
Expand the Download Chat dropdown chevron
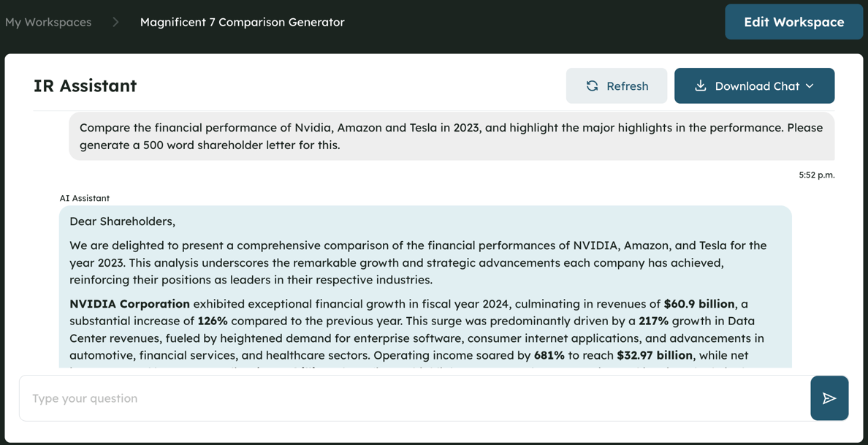tap(810, 85)
